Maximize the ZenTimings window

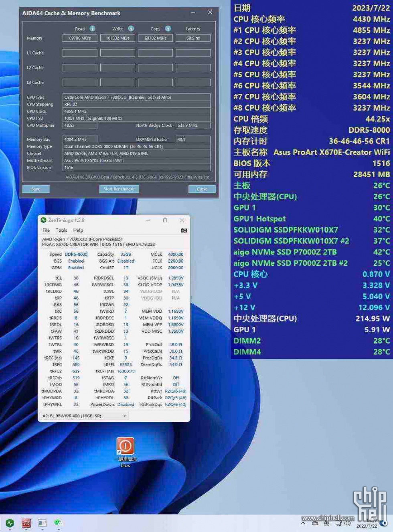[x=165, y=220]
